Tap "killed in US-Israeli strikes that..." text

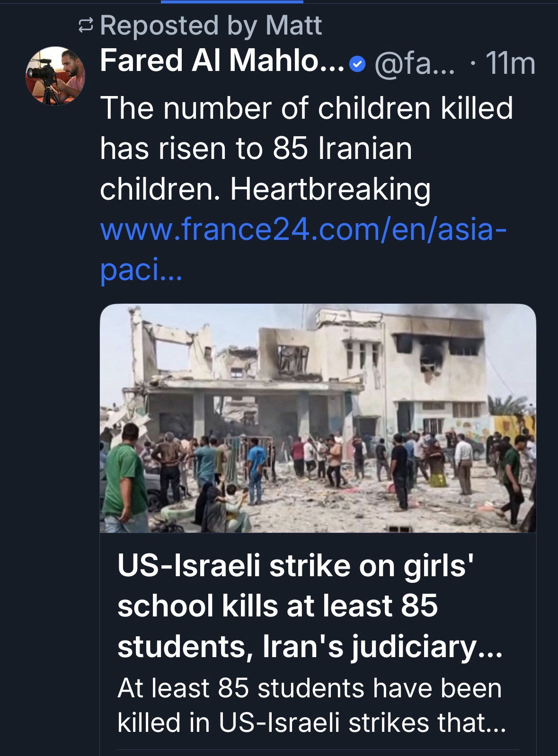pos(311,722)
